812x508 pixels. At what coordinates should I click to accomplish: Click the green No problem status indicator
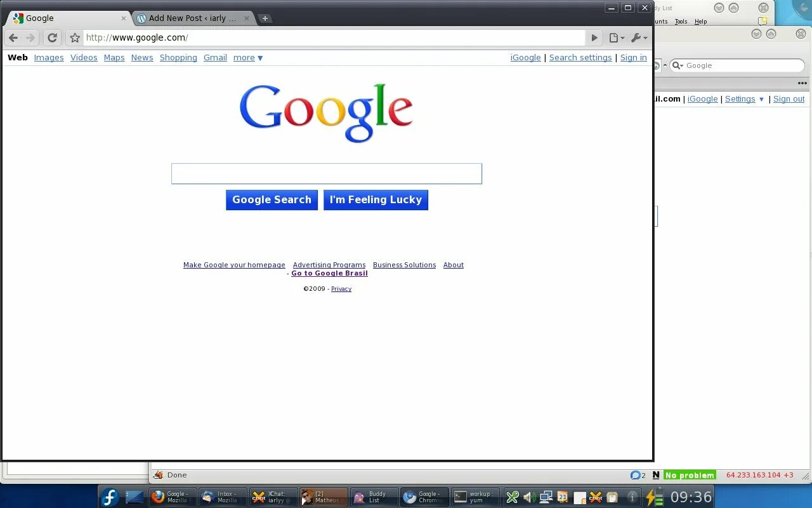click(x=690, y=475)
